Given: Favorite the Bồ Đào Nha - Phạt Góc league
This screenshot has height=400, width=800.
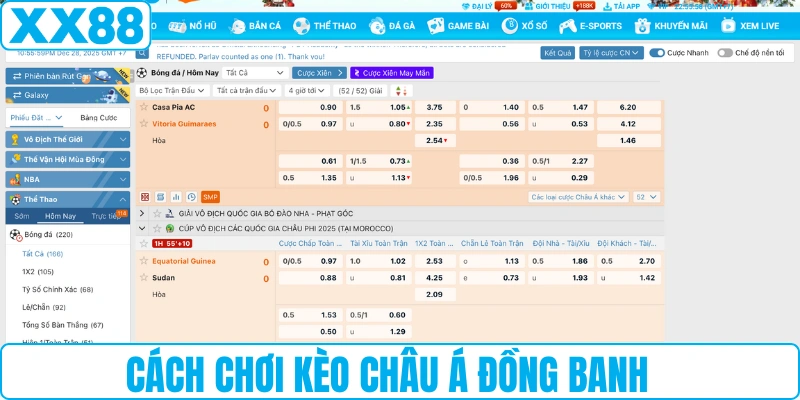Looking at the screenshot, I should pos(157,213).
